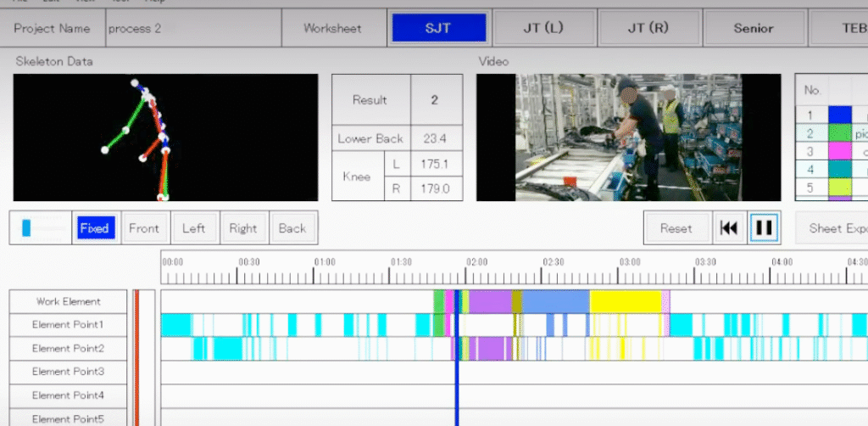The width and height of the screenshot is (868, 426).
Task: Switch skeleton view to Right
Action: tap(242, 227)
